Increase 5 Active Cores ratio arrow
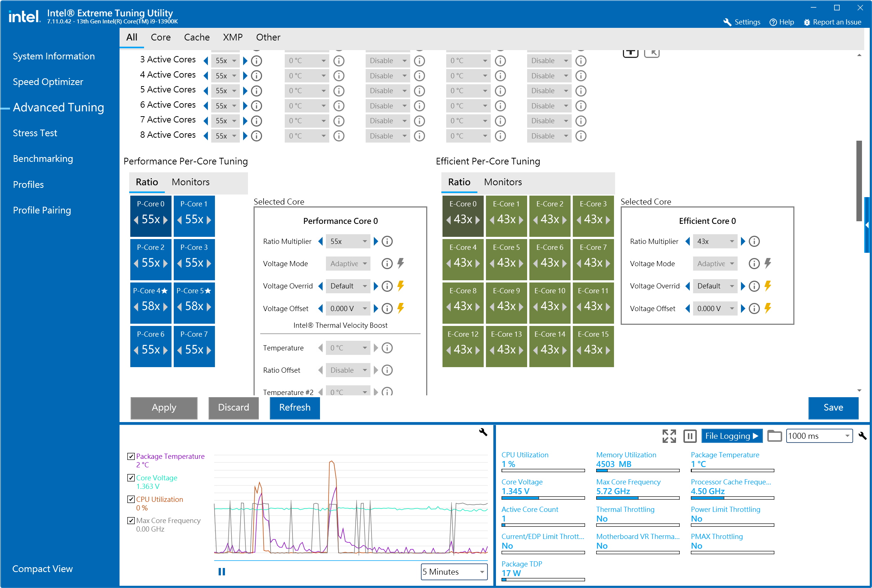The width and height of the screenshot is (872, 588). (x=245, y=90)
